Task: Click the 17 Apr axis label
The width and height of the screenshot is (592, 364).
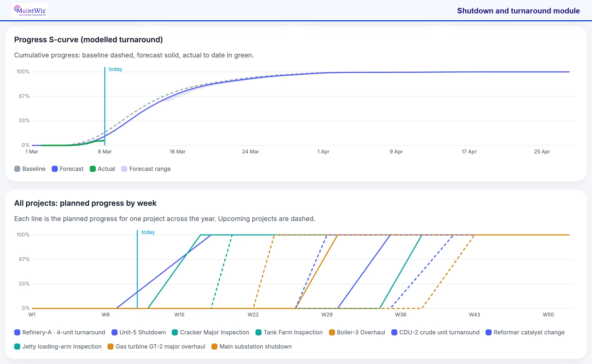Action: pyautogui.click(x=469, y=152)
